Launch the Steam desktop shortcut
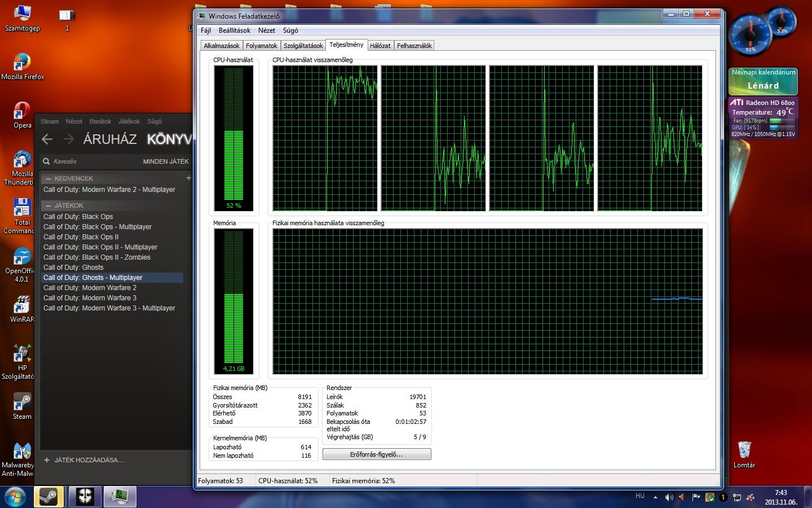 point(22,407)
